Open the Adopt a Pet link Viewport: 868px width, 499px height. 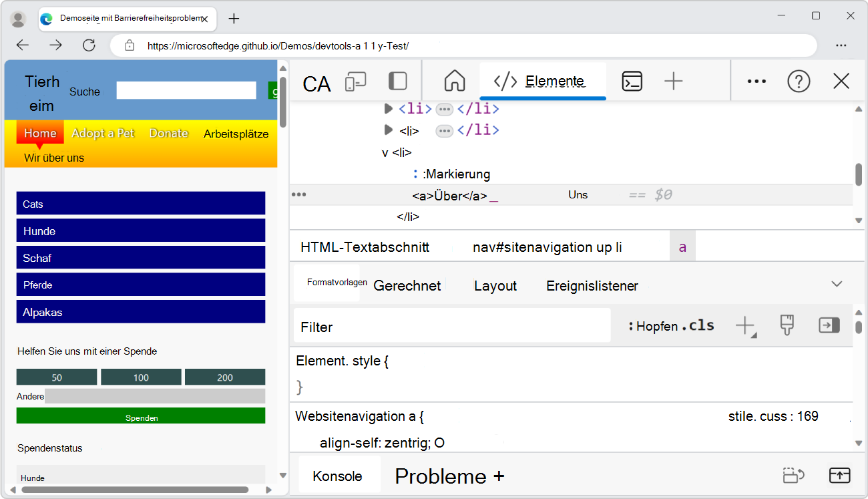[x=103, y=133]
